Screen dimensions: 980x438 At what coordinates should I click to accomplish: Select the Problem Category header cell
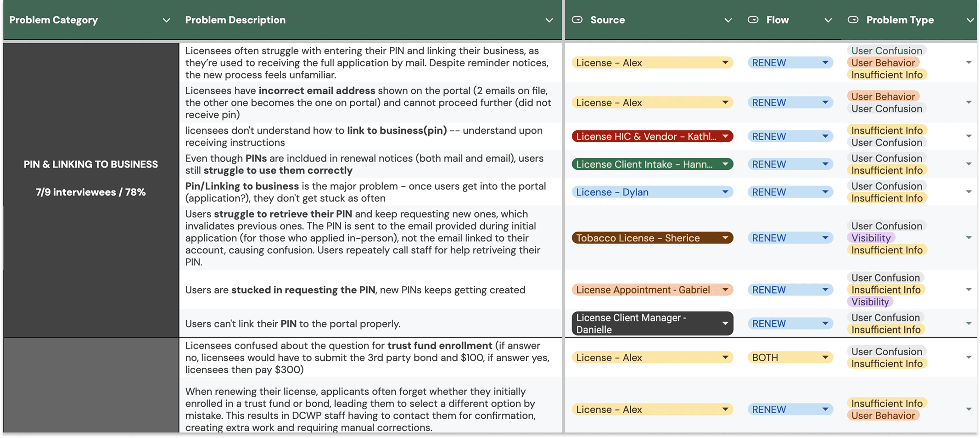(x=91, y=20)
